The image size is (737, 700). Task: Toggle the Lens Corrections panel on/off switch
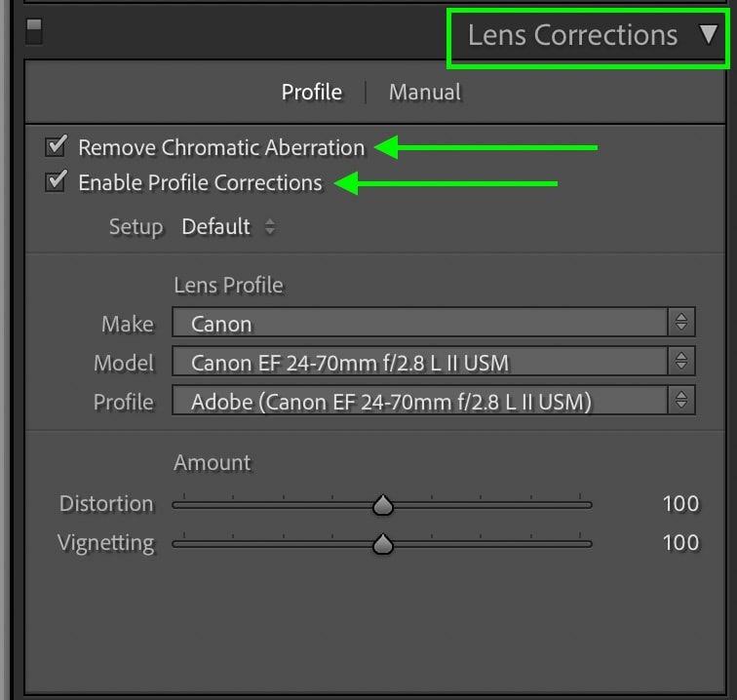pyautogui.click(x=34, y=31)
